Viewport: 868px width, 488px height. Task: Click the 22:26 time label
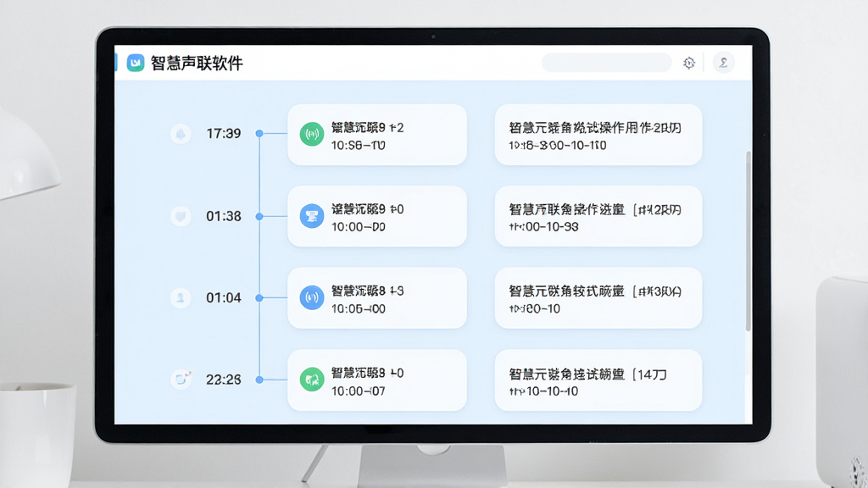click(224, 380)
